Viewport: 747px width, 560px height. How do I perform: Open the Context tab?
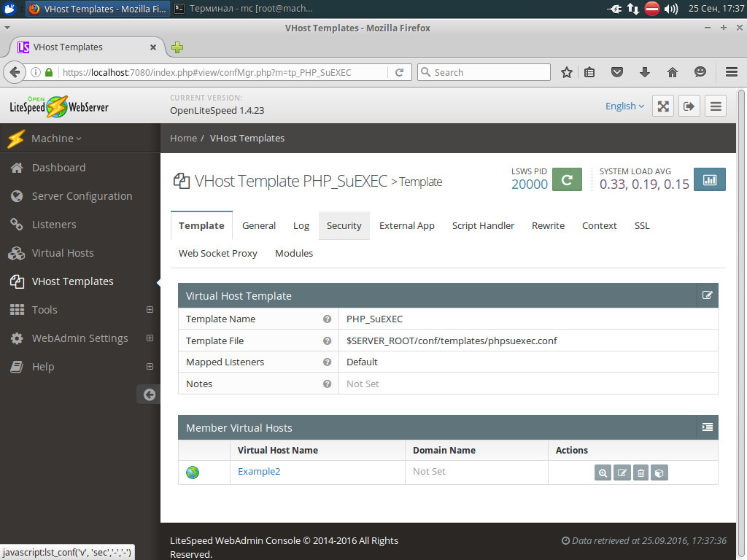pos(600,226)
